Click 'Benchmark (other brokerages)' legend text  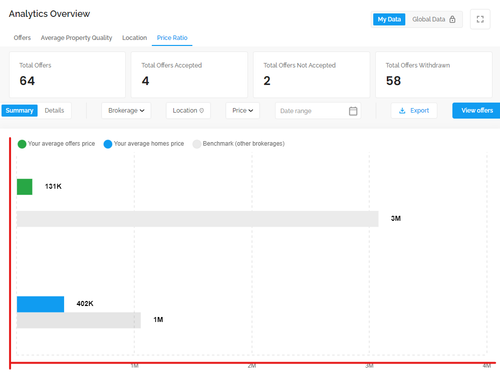[x=244, y=144]
